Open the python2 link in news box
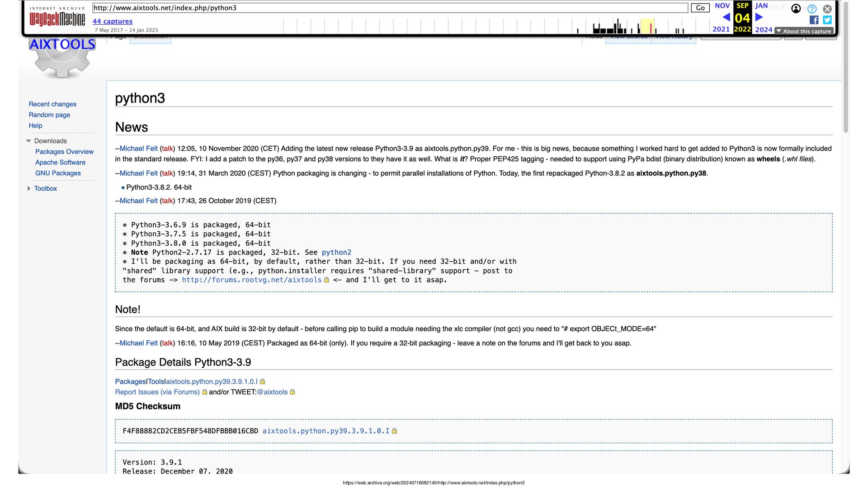 point(336,253)
